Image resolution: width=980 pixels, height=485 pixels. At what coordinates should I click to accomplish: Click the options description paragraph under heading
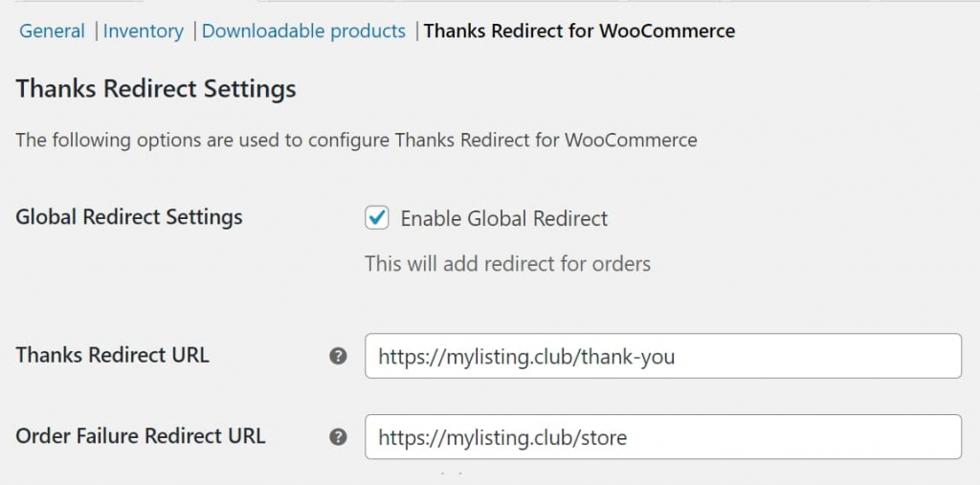(356, 140)
